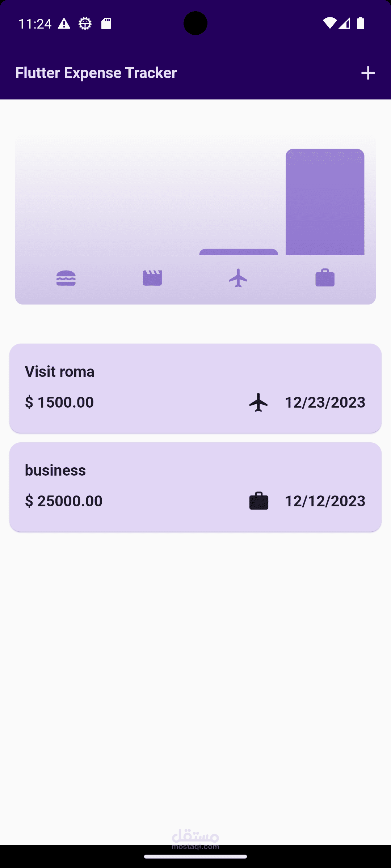The width and height of the screenshot is (391, 868).
Task: Tap the plus icon to add expense
Action: 368,73
